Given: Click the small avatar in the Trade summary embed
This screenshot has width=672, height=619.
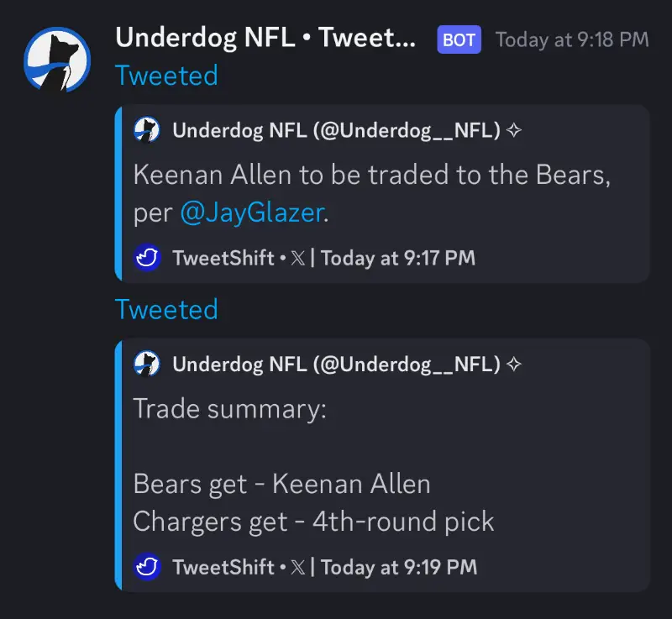Looking at the screenshot, I should (147, 364).
